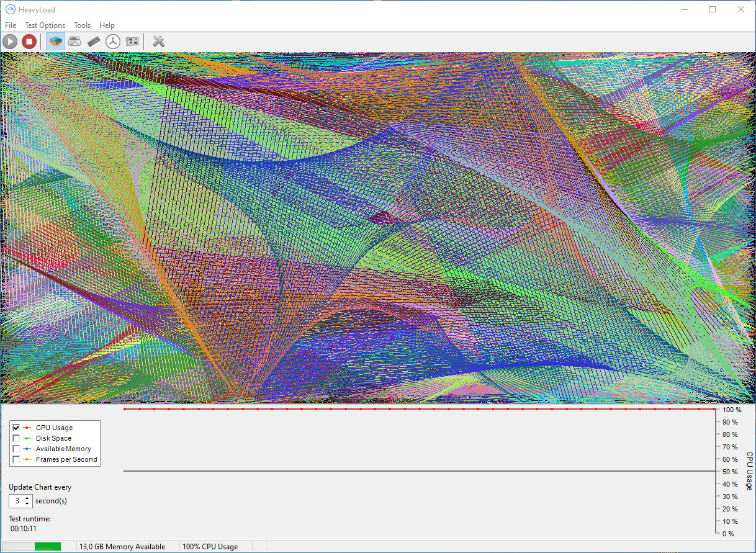This screenshot has width=756, height=553.
Task: Click the TreeSize disk access icon
Action: point(112,42)
